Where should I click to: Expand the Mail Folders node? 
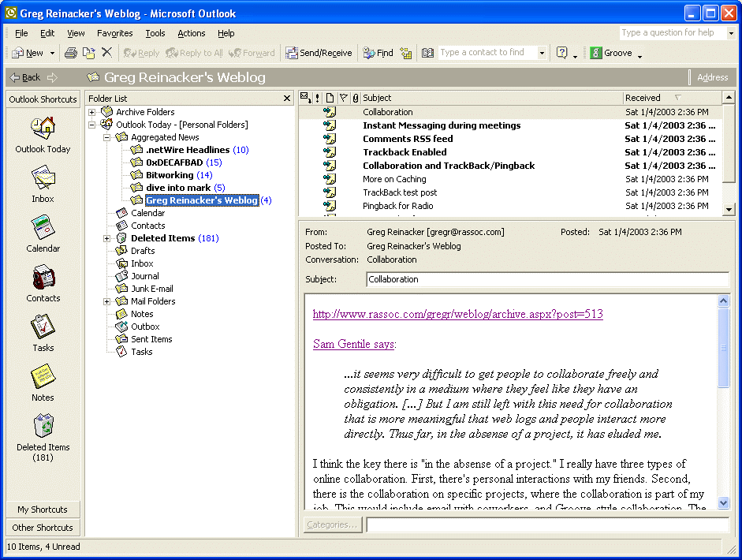tap(107, 301)
